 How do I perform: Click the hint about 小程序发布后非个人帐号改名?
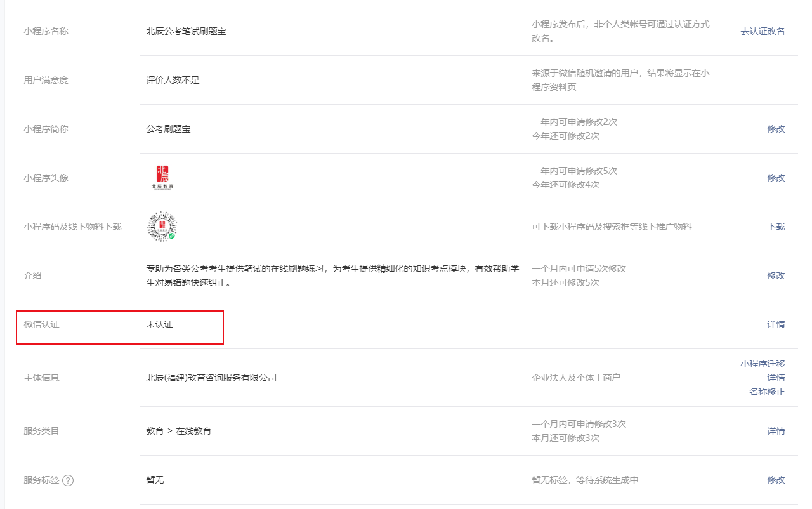[620, 31]
